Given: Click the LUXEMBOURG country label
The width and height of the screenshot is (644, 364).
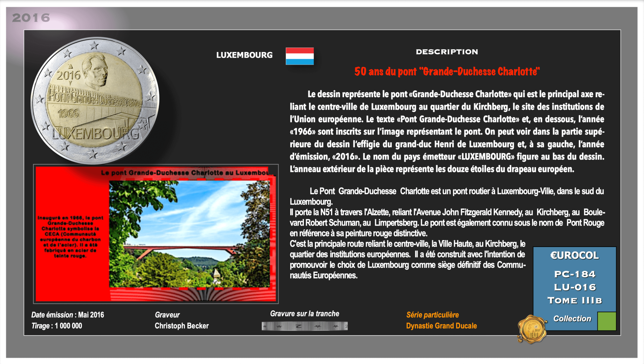Looking at the screenshot, I should 244,55.
